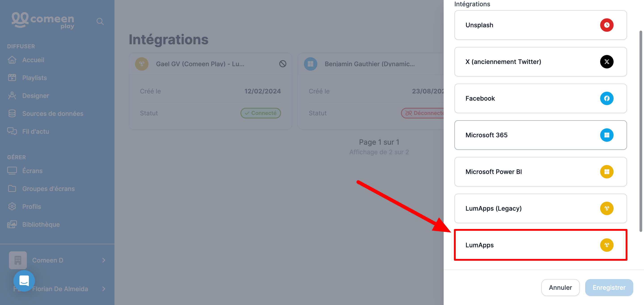Screen dimensions: 644x305
Task: Open Bibliothèque menu item
Action: pyautogui.click(x=41, y=225)
